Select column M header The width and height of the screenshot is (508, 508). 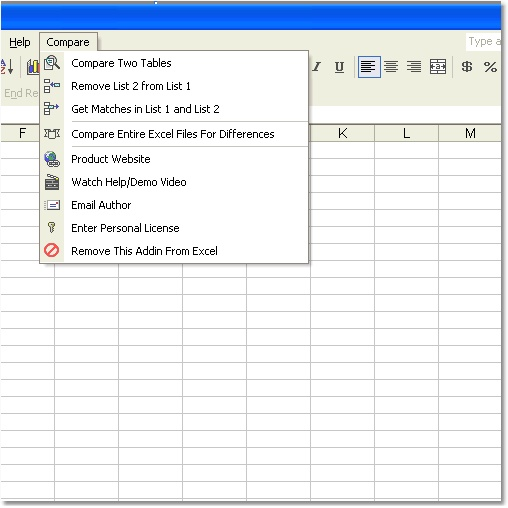(x=470, y=133)
